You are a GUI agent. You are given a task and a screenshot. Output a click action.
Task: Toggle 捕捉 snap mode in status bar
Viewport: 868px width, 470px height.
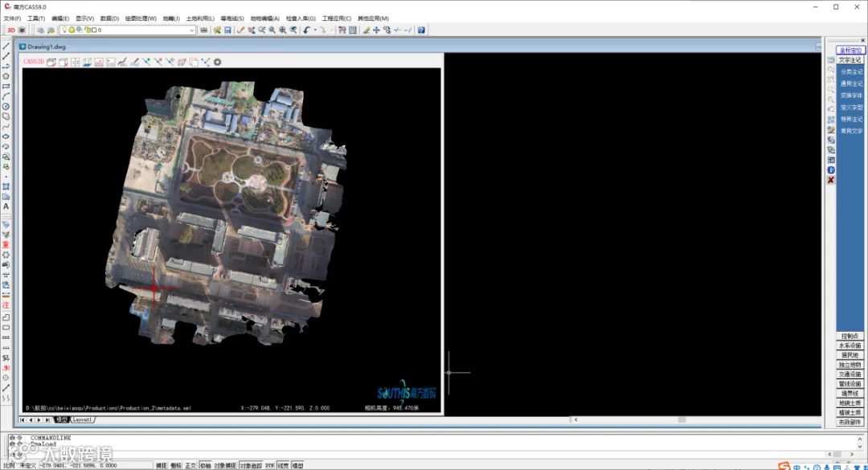pyautogui.click(x=162, y=465)
